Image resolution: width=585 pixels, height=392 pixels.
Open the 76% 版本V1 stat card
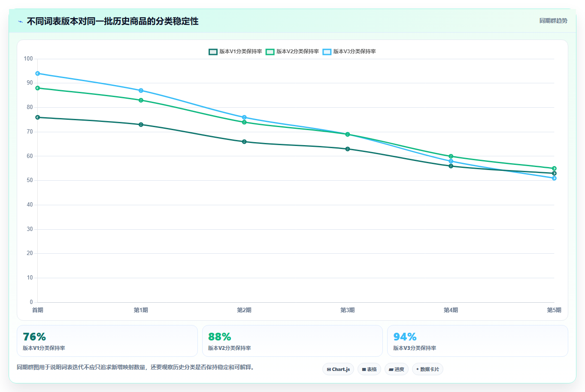pos(107,341)
